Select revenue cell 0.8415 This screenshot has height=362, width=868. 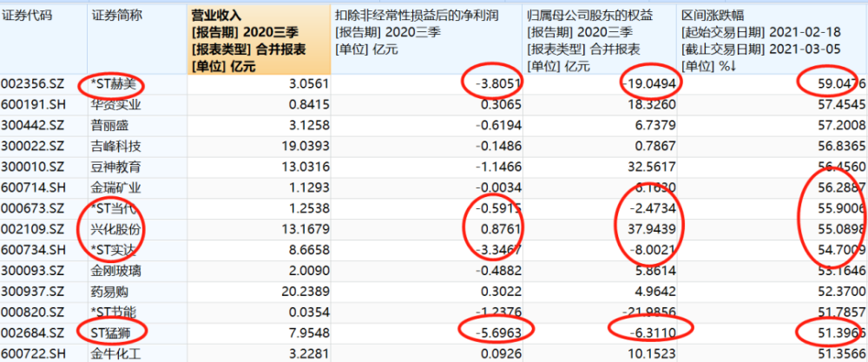309,105
